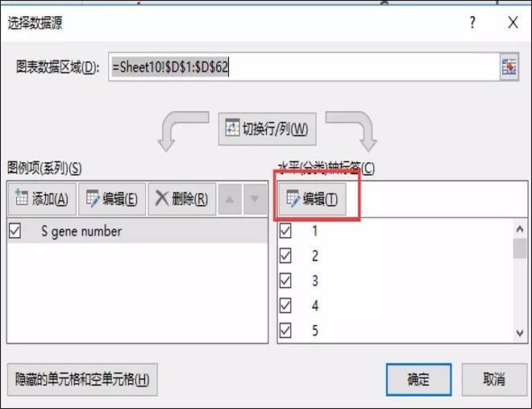Screen dimensions: 532x409
Task: Move series down with the down arrow
Action: (255, 199)
